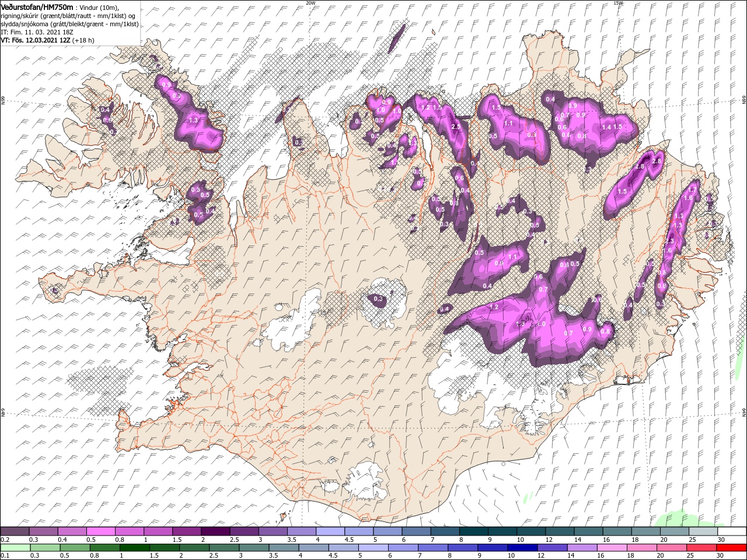The height and width of the screenshot is (560, 747).
Task: Click the '0.3' value over the central glacier
Action: [378, 299]
